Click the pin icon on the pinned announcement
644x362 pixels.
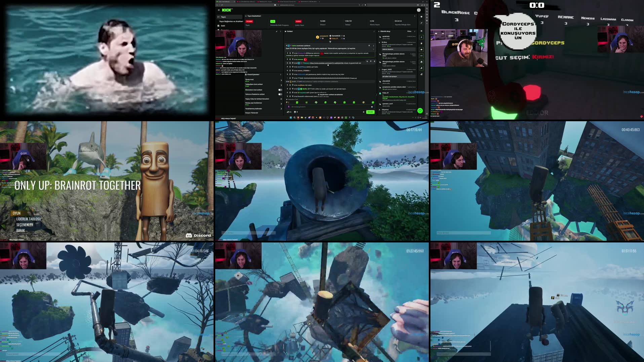coord(369,45)
